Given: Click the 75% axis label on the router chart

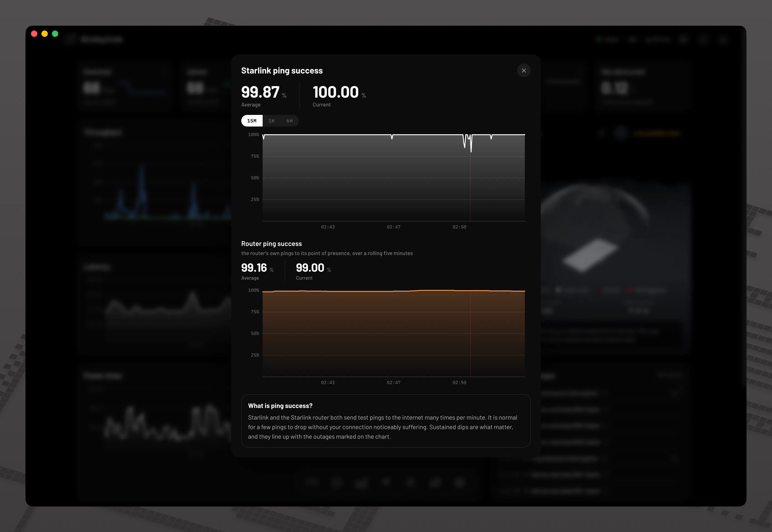Looking at the screenshot, I should coord(255,312).
